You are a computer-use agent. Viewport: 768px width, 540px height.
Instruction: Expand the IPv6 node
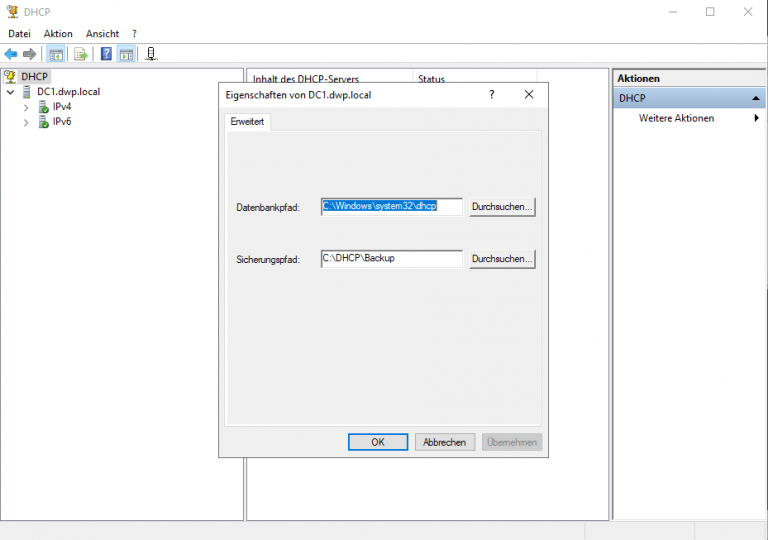click(26, 123)
